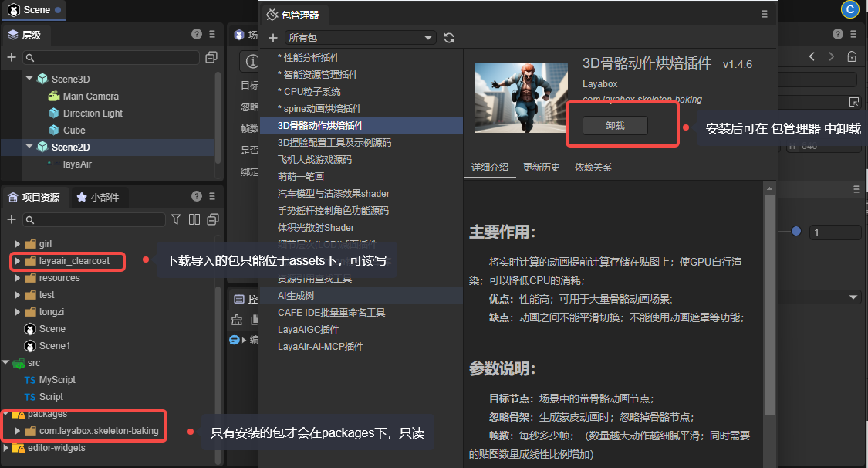This screenshot has height=468, width=868.
Task: Collapse all nodes in hierarchy panel
Action: pyautogui.click(x=211, y=58)
